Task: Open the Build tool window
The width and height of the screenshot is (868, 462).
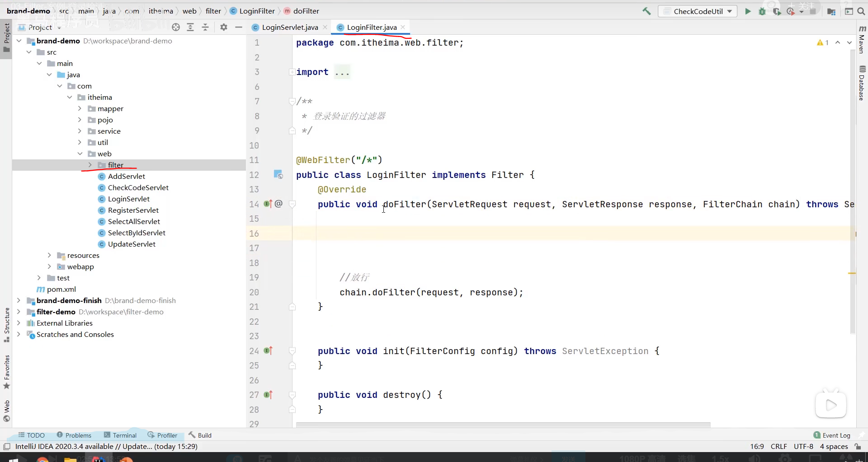Action: [x=200, y=435]
